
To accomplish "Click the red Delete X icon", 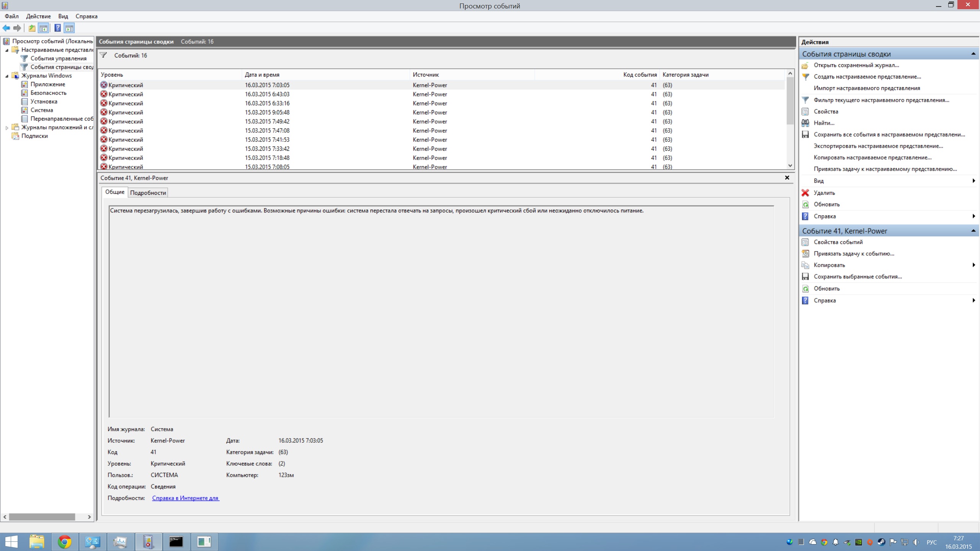I will click(805, 193).
